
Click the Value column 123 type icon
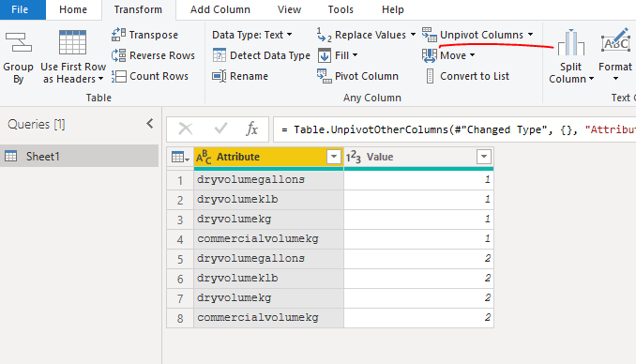tap(354, 157)
